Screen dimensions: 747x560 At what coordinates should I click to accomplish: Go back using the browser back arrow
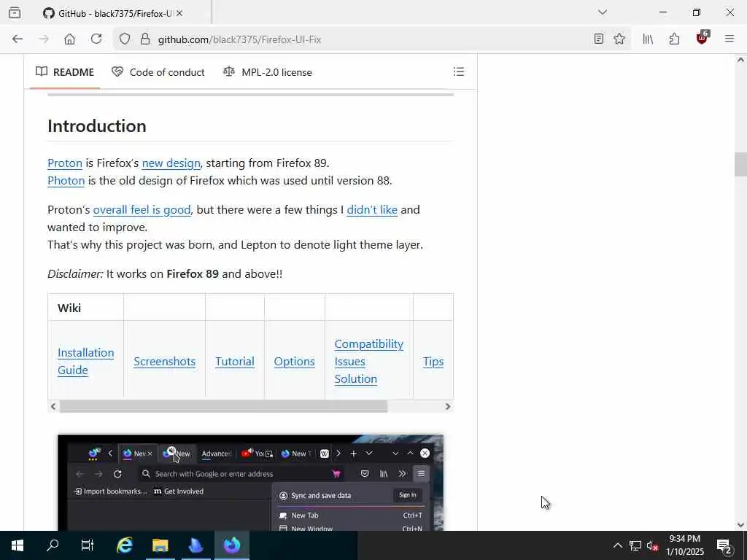pyautogui.click(x=18, y=39)
